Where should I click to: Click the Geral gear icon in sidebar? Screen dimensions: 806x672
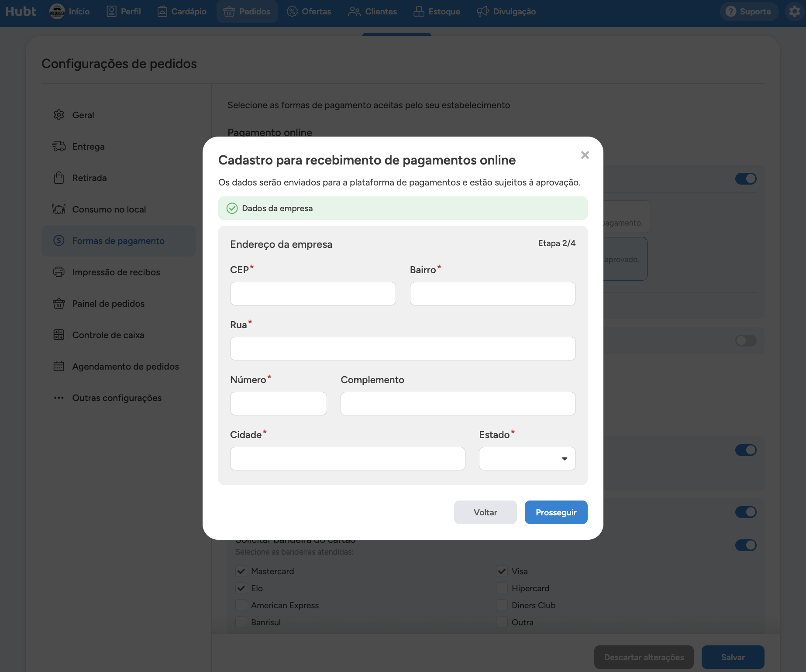[59, 115]
